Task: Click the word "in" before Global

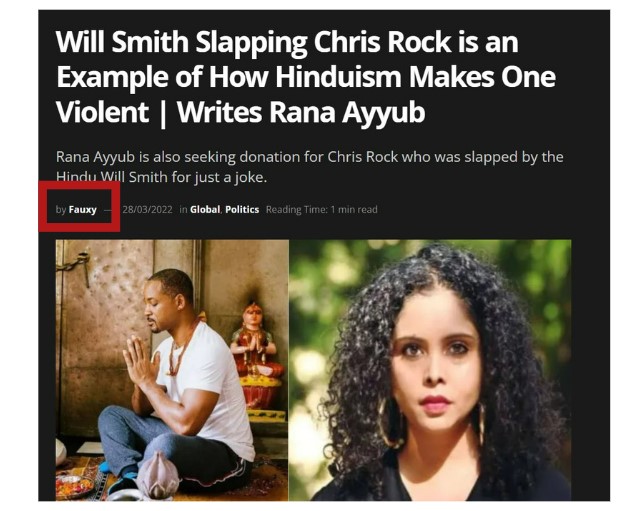Action: tap(183, 209)
